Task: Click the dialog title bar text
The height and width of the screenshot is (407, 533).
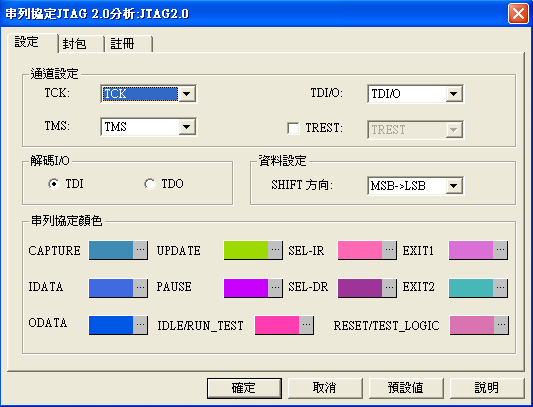Action: tap(97, 14)
